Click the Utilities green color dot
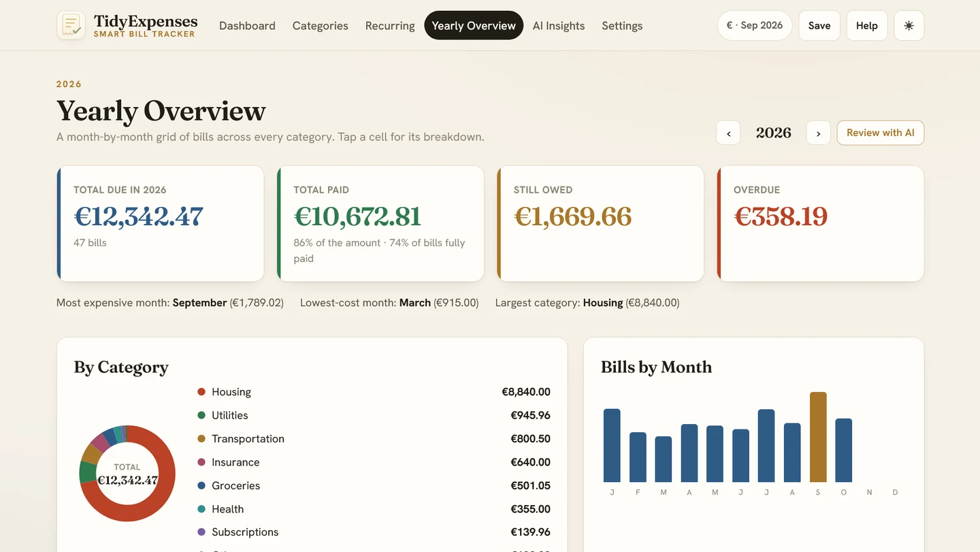The height and width of the screenshot is (552, 980). click(x=201, y=415)
